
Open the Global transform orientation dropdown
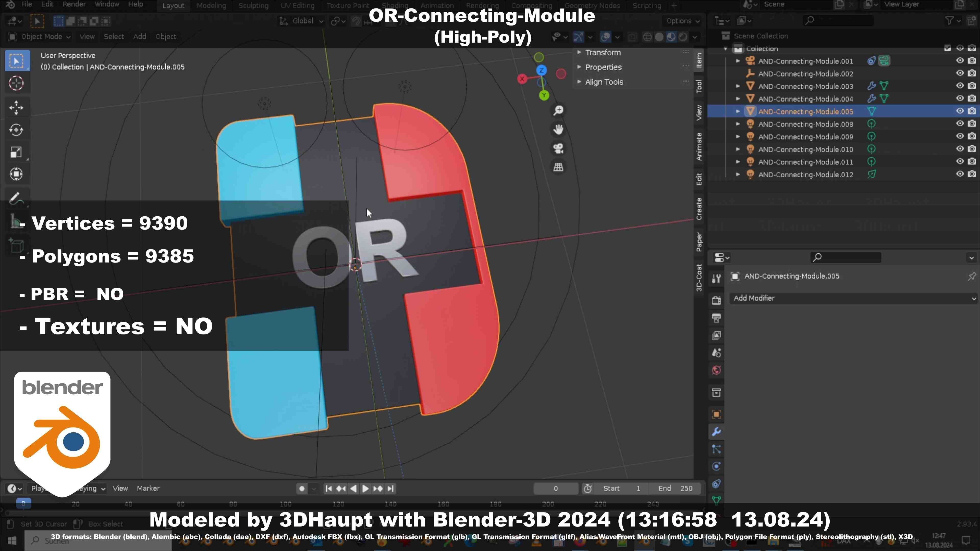pyautogui.click(x=301, y=21)
